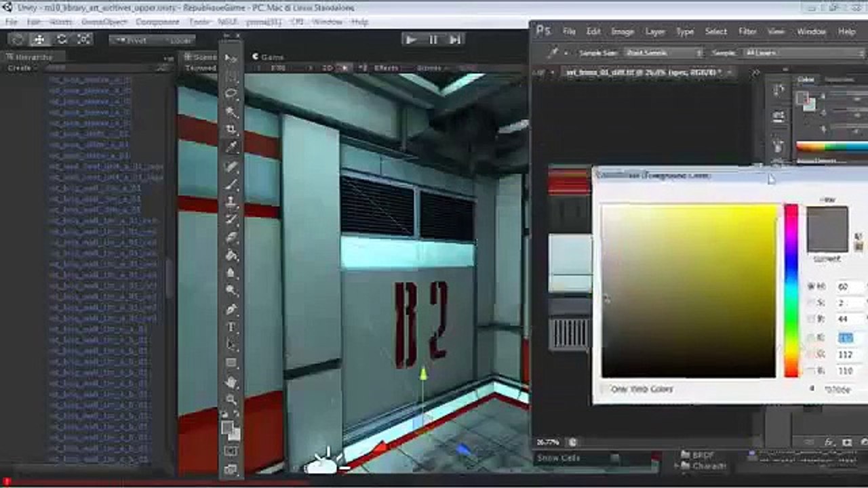Select the Lasso tool
The height and width of the screenshot is (488, 868).
[231, 94]
